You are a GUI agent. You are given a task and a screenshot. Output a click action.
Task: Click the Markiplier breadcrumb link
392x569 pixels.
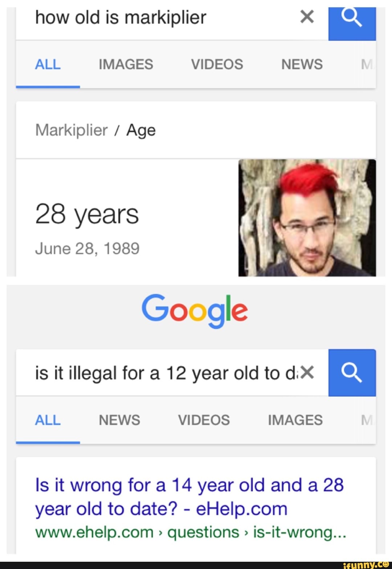pos(72,130)
